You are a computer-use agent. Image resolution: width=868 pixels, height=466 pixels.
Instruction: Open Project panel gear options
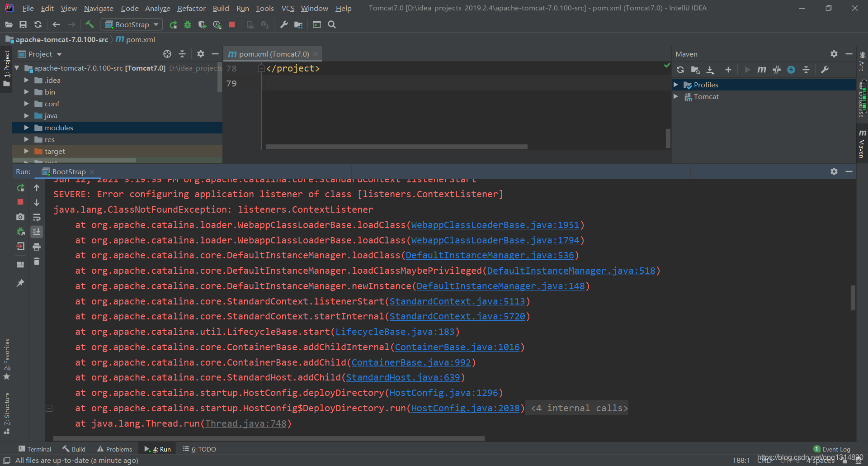point(201,54)
